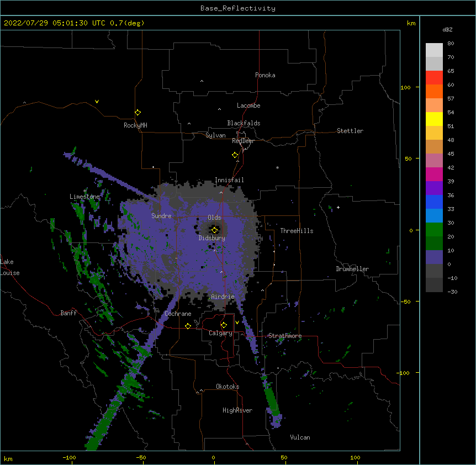Image resolution: width=476 pixels, height=465 pixels.
Task: Click the Didsbury town label
Action: [x=212, y=238]
